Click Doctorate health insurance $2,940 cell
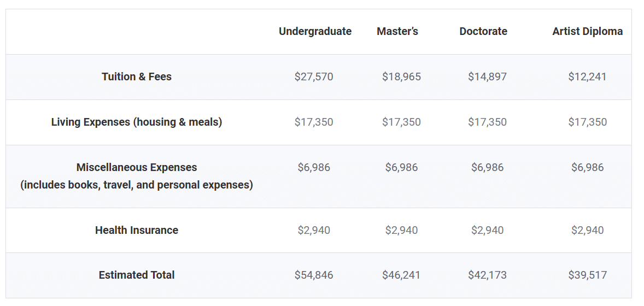Image resolution: width=644 pixels, height=306 pixels. point(487,230)
